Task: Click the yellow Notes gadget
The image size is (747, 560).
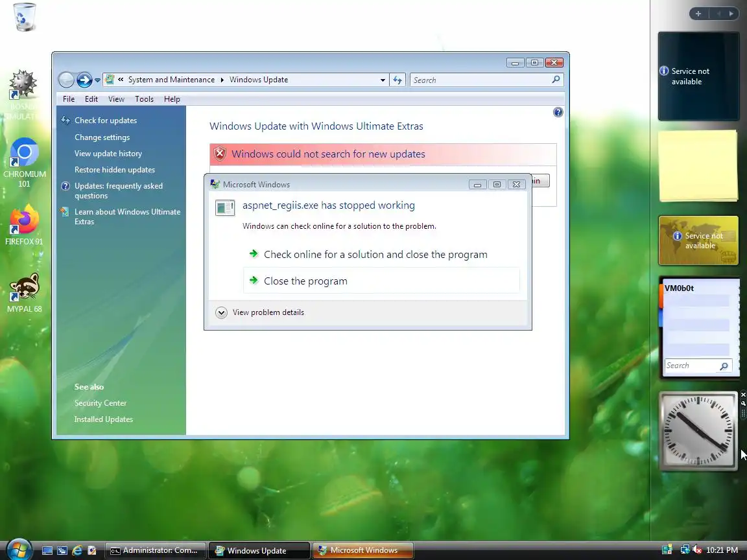Action: pos(698,166)
